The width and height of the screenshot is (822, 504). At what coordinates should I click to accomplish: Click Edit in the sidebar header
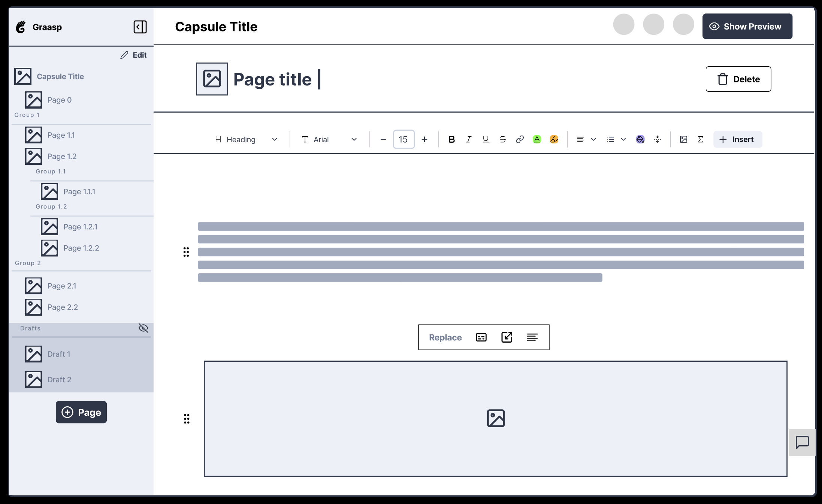click(x=133, y=55)
